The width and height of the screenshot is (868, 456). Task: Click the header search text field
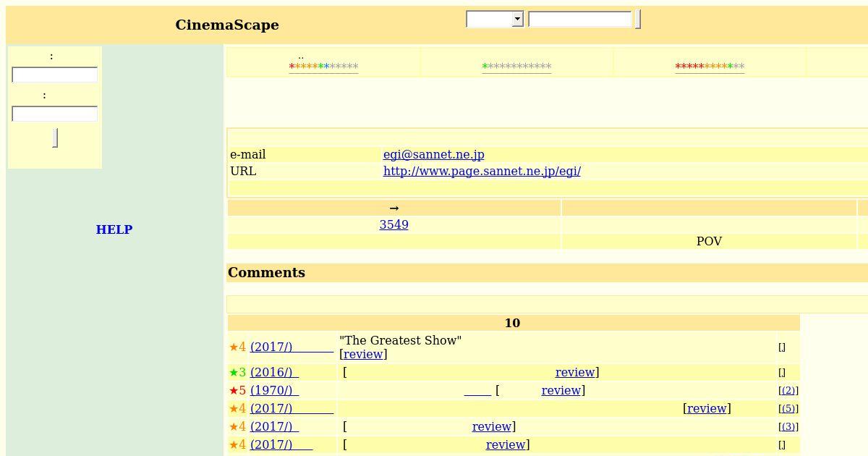coord(580,19)
